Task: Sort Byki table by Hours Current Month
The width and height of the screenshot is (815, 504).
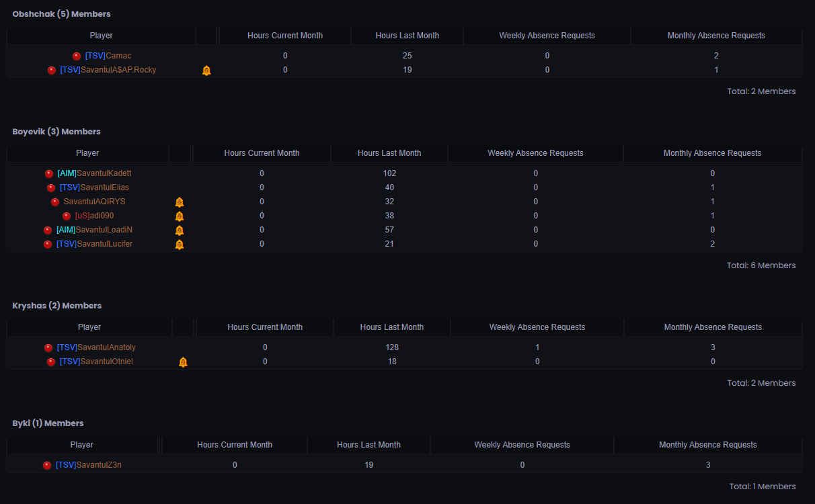Action: tap(234, 445)
